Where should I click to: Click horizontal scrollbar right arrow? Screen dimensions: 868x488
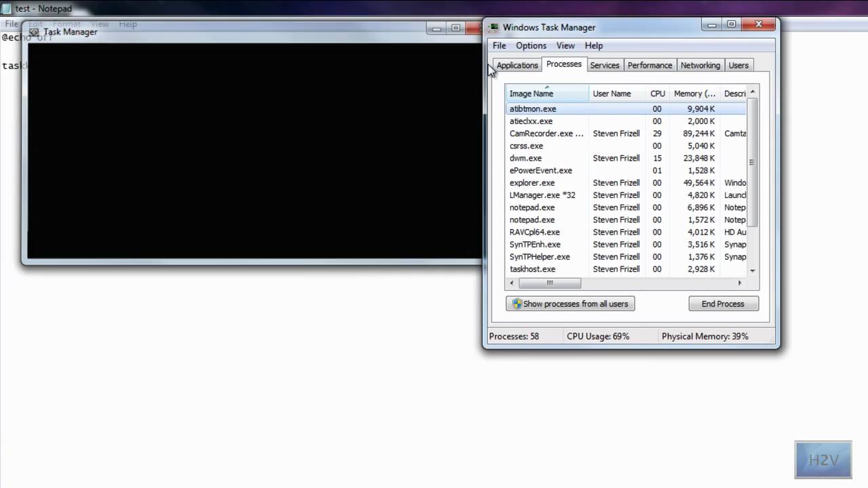(x=740, y=283)
